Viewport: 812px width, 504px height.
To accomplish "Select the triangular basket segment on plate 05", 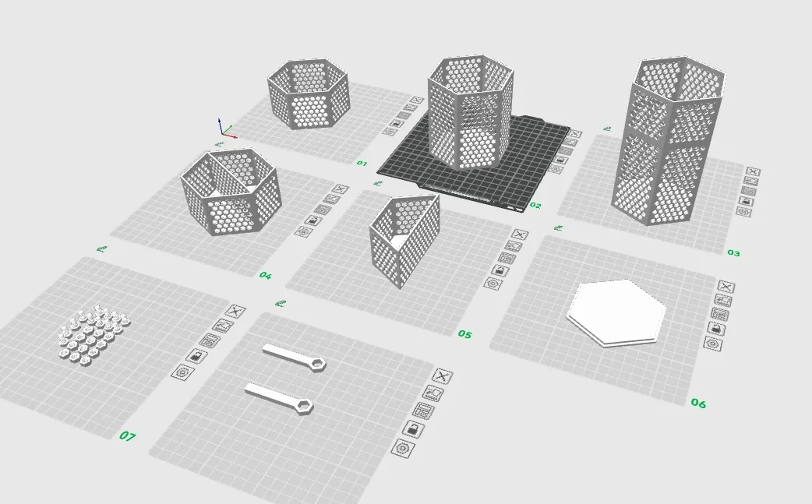I will click(405, 240).
